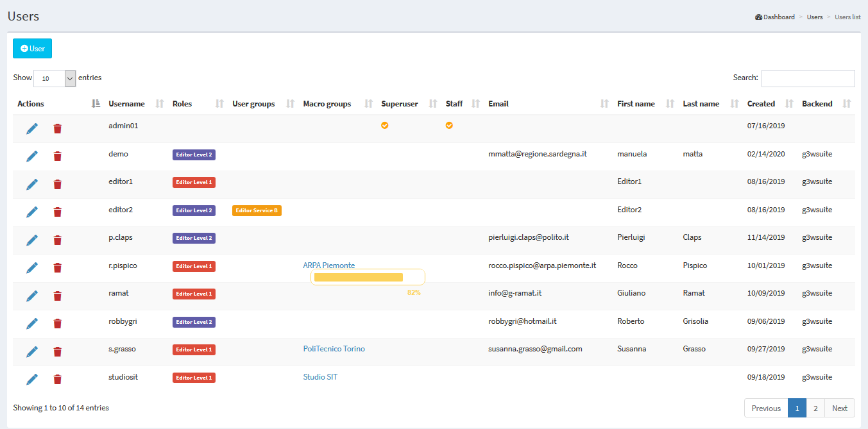Select email susanna.grasso@gmail.com
The image size is (868, 429).
point(535,349)
